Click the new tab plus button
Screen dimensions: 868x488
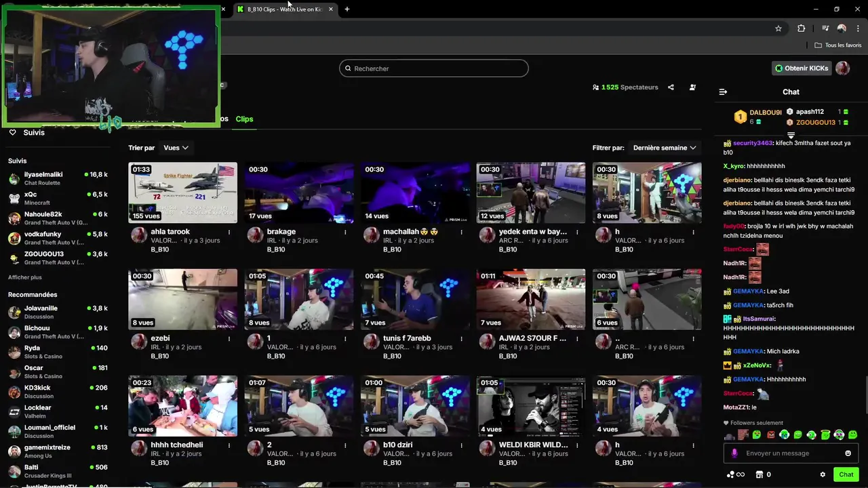347,9
